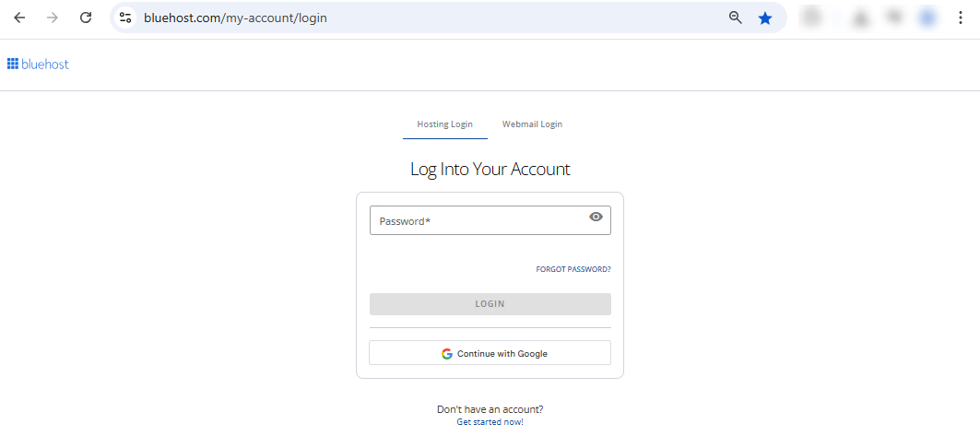Image resolution: width=980 pixels, height=436 pixels.
Task: Open Chrome's three-dot menu
Action: 960,18
